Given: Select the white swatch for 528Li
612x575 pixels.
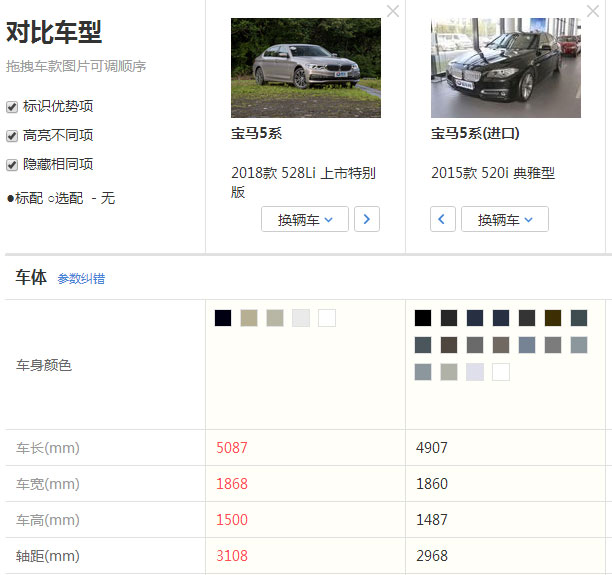Looking at the screenshot, I should [327, 318].
